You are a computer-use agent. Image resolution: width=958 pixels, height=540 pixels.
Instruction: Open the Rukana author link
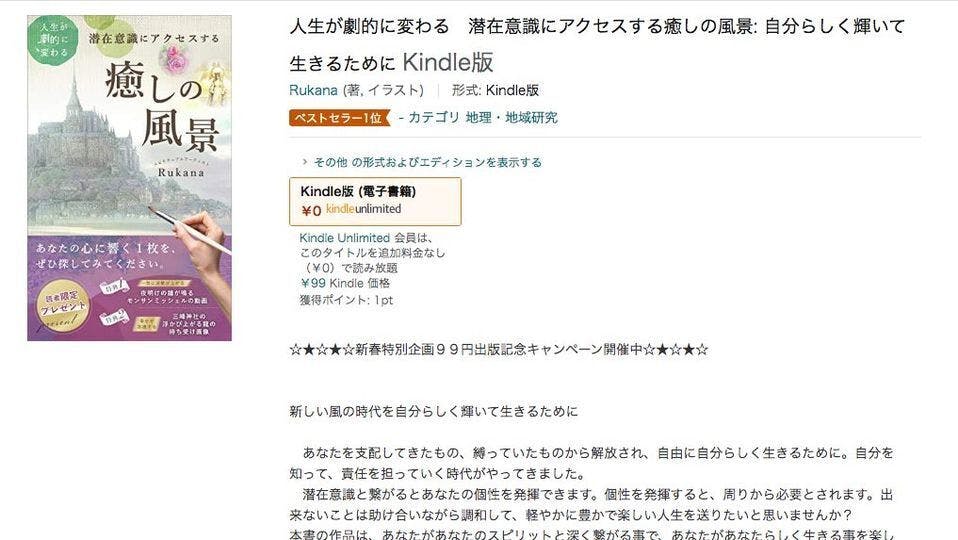tap(313, 90)
